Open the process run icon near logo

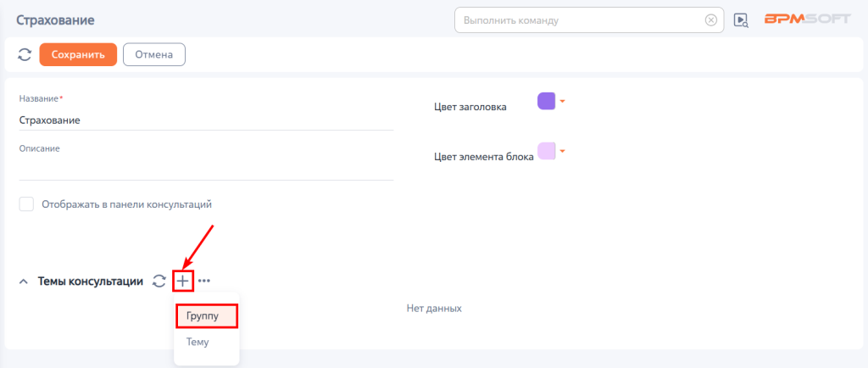(x=741, y=20)
